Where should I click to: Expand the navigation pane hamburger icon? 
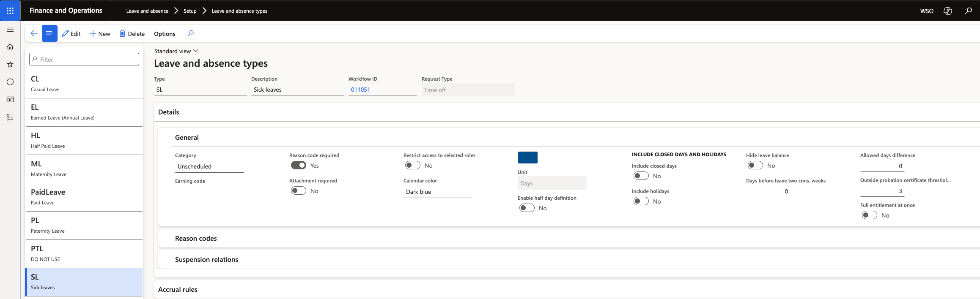click(x=10, y=30)
